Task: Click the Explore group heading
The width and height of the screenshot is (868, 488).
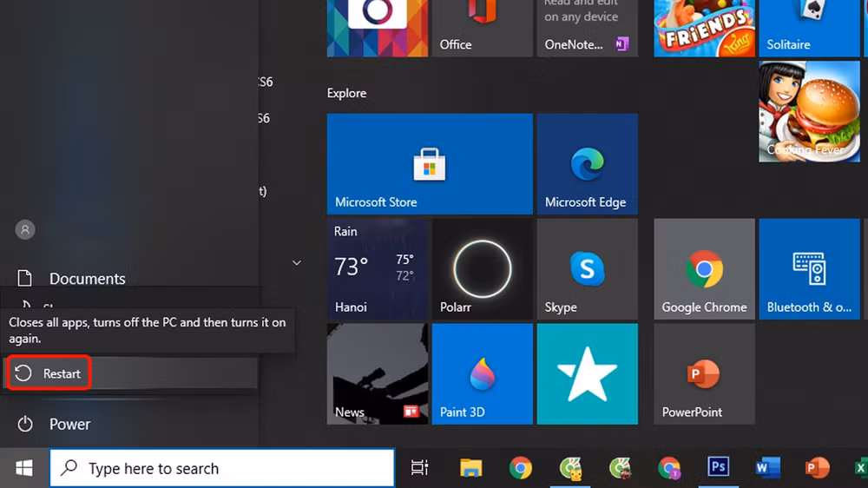Action: pyautogui.click(x=346, y=93)
